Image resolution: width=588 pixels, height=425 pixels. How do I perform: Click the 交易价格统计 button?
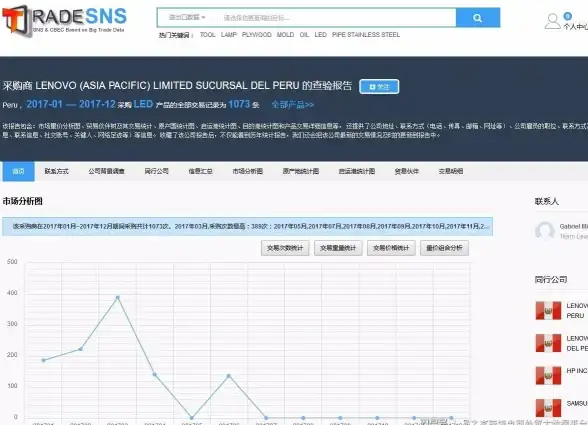(x=391, y=248)
